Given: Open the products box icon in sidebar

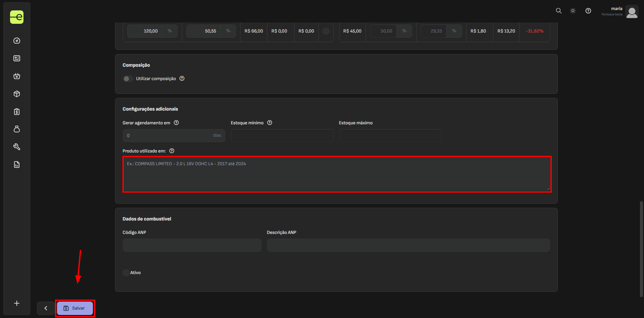Looking at the screenshot, I should pos(17,94).
